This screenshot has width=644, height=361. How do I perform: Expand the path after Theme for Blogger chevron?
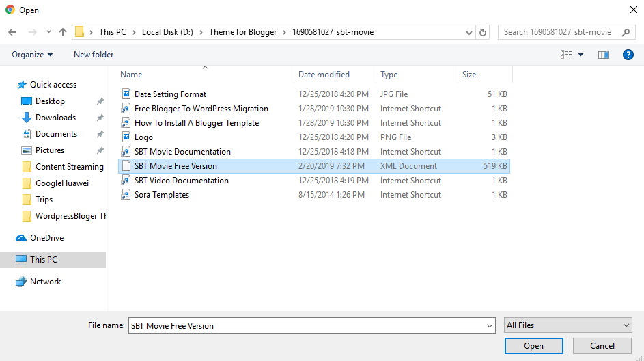click(x=284, y=32)
